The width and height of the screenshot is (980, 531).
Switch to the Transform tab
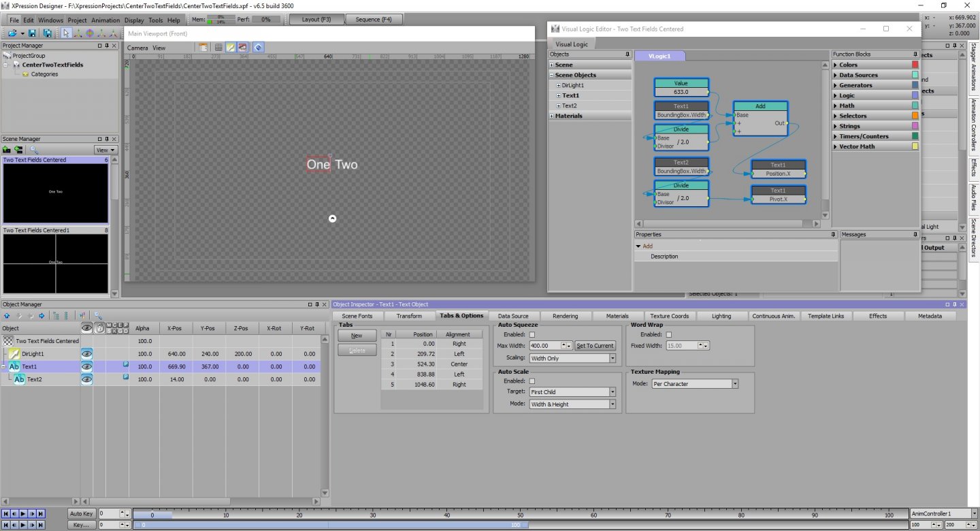point(409,316)
